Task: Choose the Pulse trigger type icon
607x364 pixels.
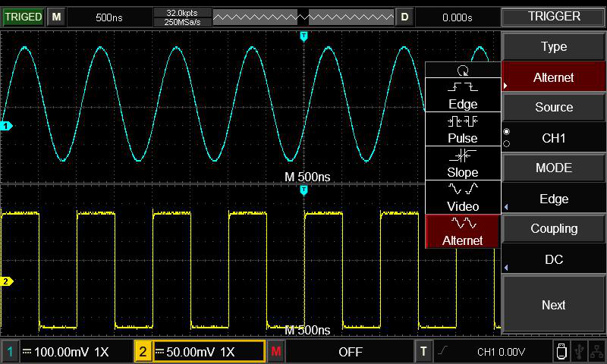Action: coord(463,129)
